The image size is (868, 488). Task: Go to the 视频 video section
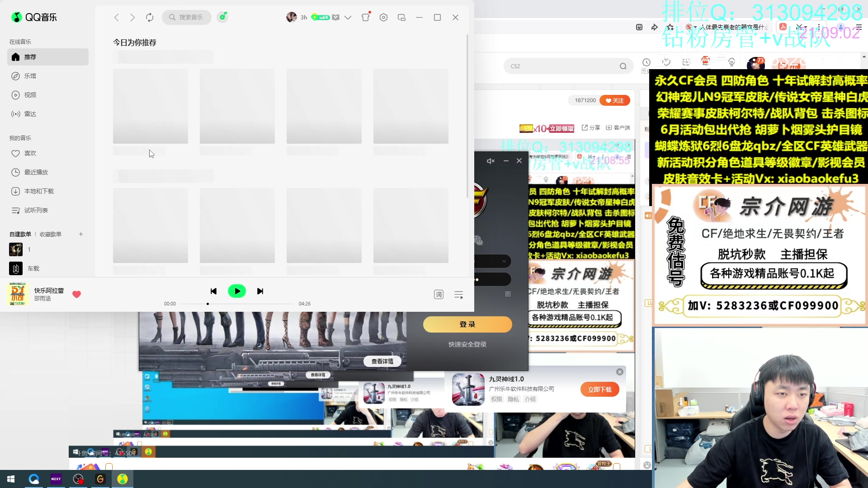(47, 95)
